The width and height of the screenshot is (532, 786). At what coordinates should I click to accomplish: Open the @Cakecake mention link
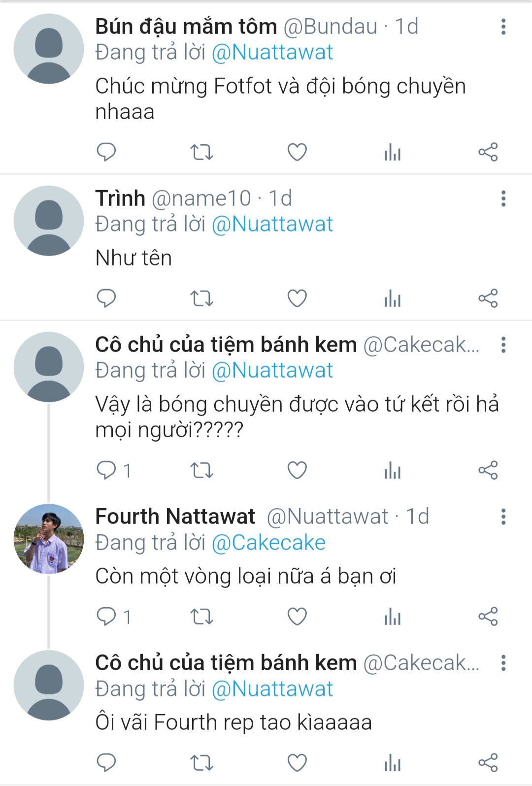[268, 543]
